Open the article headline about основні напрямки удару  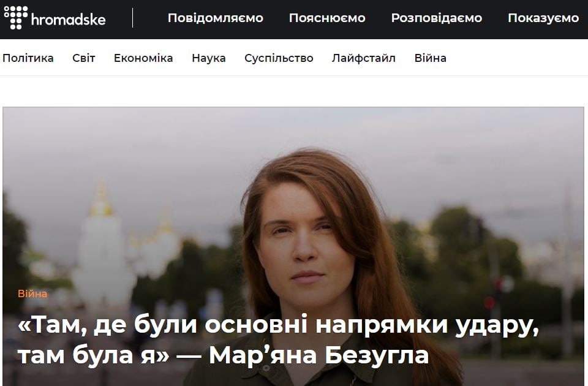click(278, 340)
